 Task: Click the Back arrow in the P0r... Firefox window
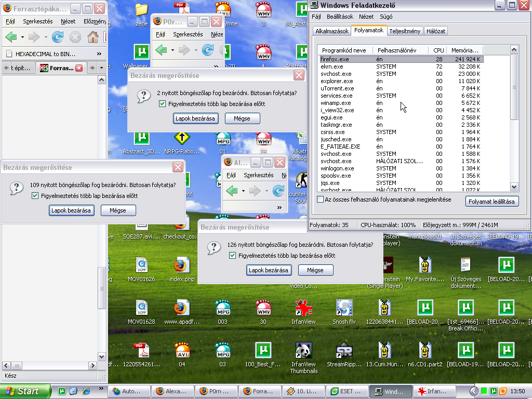162,50
